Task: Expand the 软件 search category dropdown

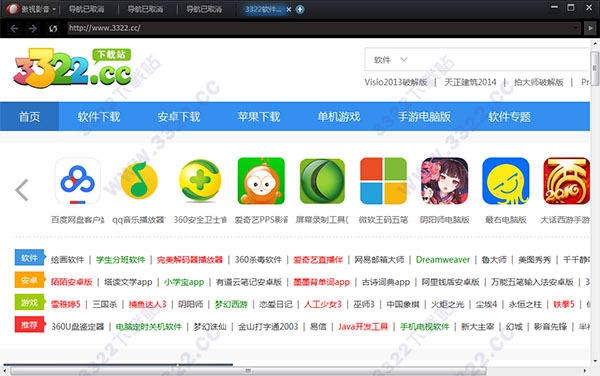Action: tap(391, 60)
